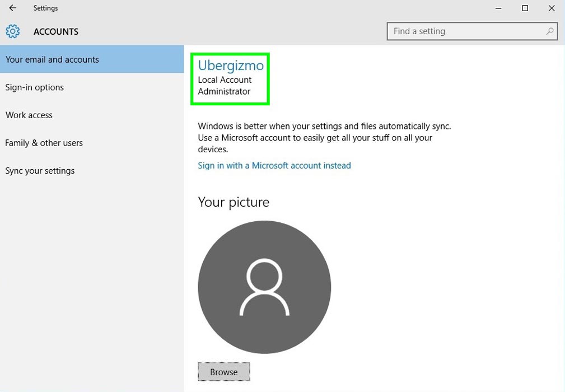Open Family & other users

44,143
